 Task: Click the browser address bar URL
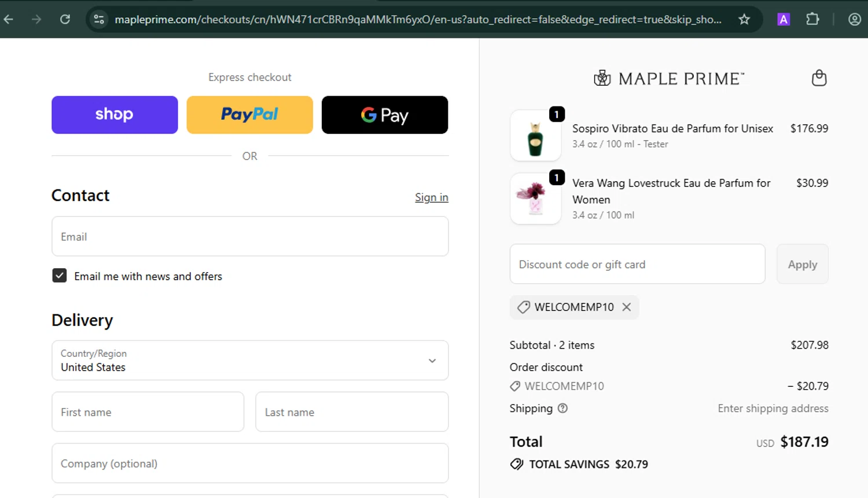coord(418,19)
